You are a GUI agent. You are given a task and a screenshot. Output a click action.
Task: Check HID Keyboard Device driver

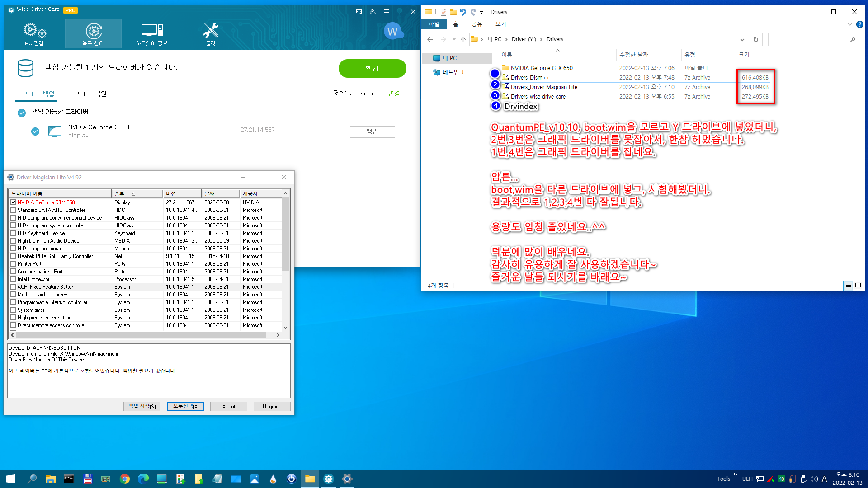coord(14,233)
